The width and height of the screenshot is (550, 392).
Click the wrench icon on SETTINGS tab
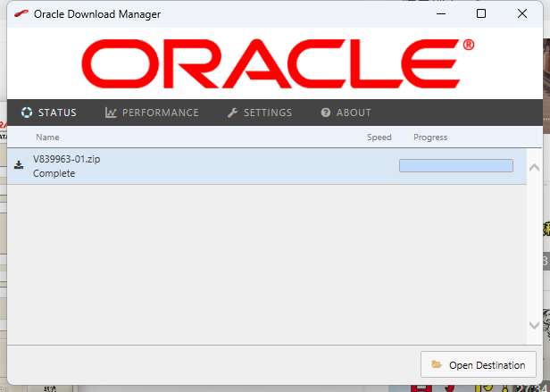point(232,113)
